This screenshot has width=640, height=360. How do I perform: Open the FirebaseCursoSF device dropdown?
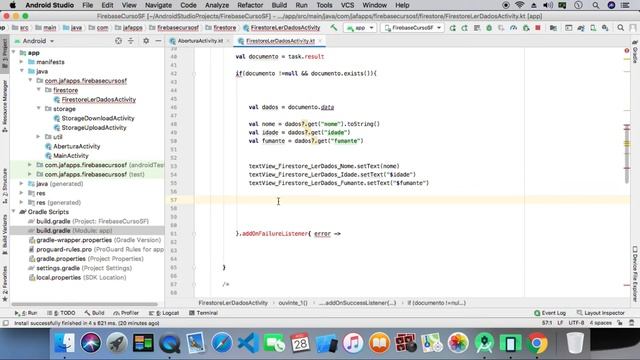(412, 28)
